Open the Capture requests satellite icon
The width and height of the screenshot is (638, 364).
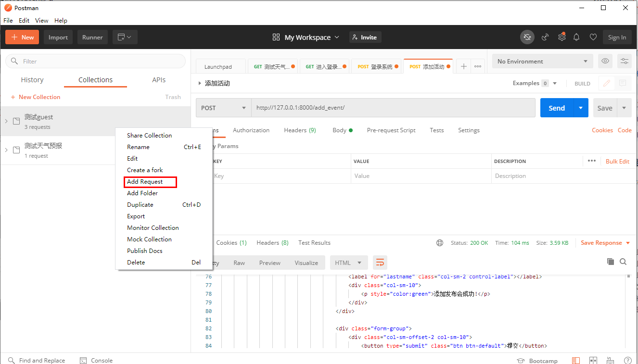pos(545,37)
